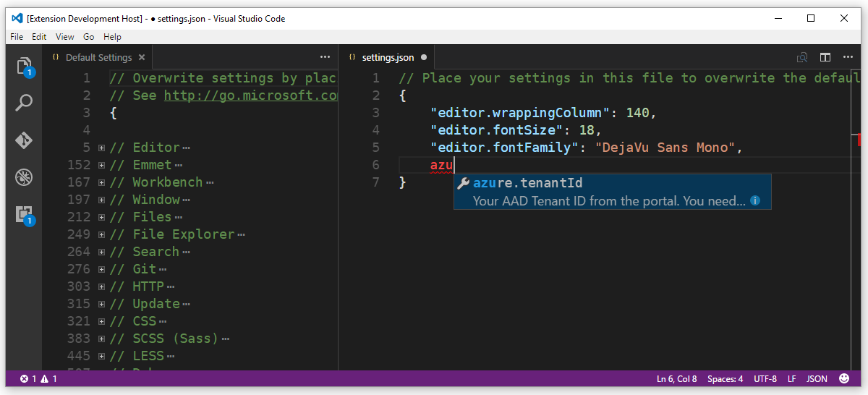
Task: Expand the Files settings section
Action: [x=102, y=217]
